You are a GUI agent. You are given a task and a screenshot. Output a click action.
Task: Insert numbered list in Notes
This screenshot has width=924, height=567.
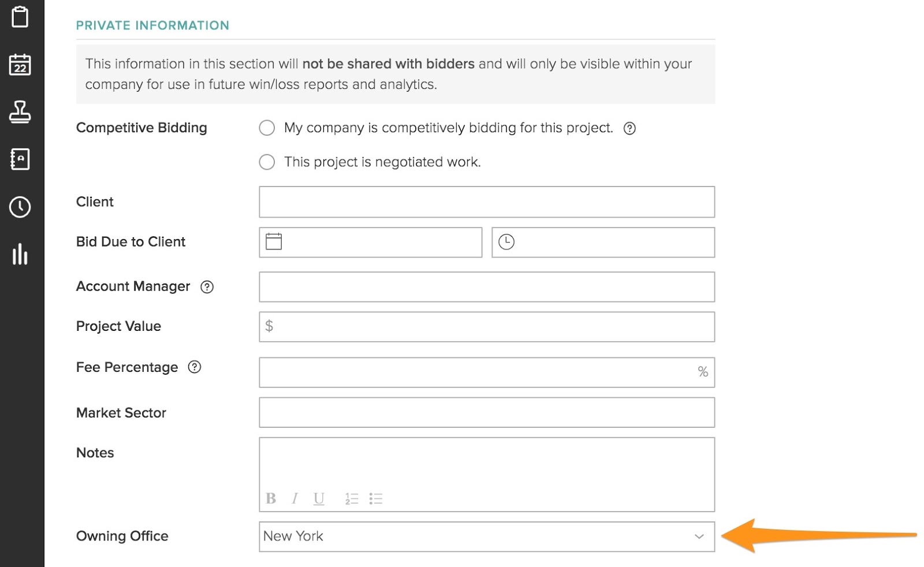(352, 499)
